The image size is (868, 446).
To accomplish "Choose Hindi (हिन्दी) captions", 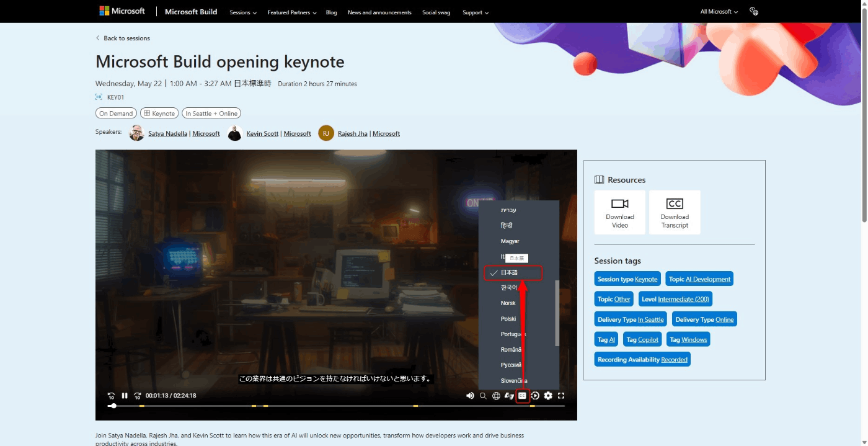I will tap(507, 226).
